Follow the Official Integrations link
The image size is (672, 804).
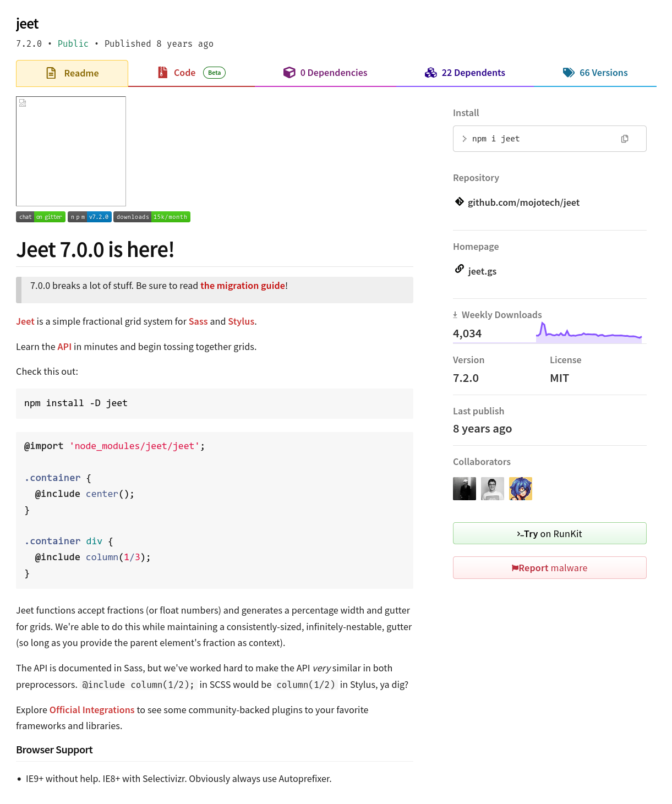coord(92,710)
